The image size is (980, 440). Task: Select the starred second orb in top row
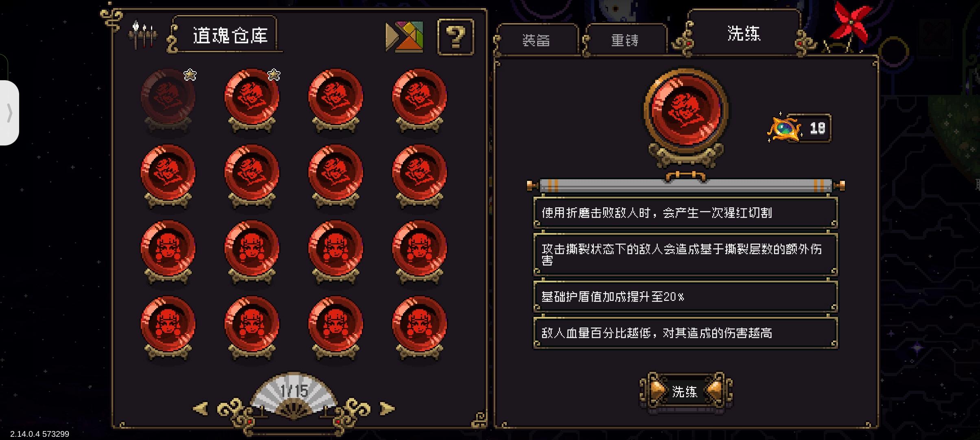[x=252, y=100]
